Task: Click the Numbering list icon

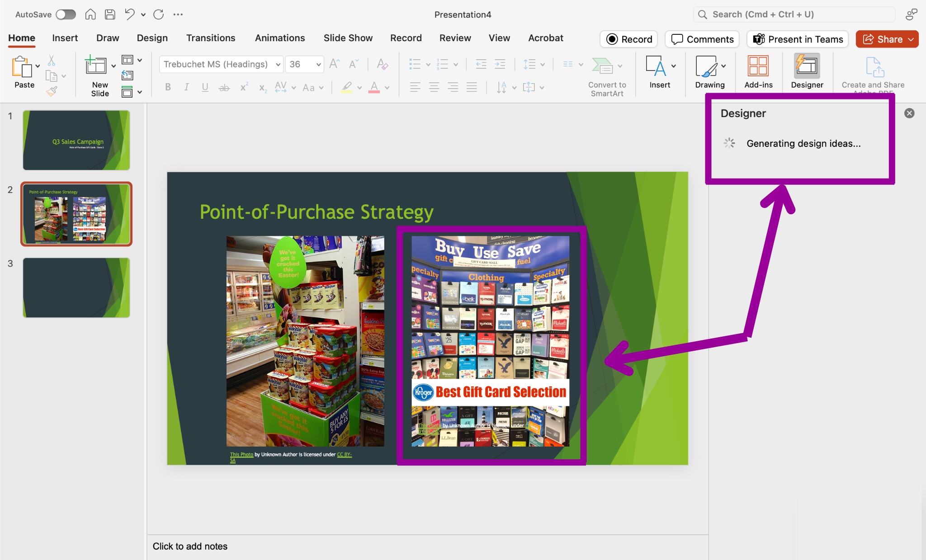Action: (x=443, y=64)
